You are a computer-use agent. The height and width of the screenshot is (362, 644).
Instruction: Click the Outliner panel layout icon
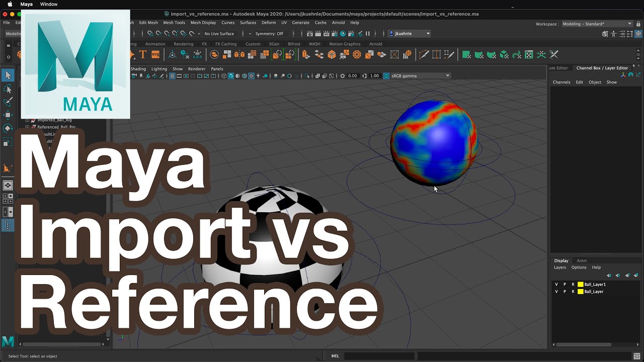coord(8,226)
